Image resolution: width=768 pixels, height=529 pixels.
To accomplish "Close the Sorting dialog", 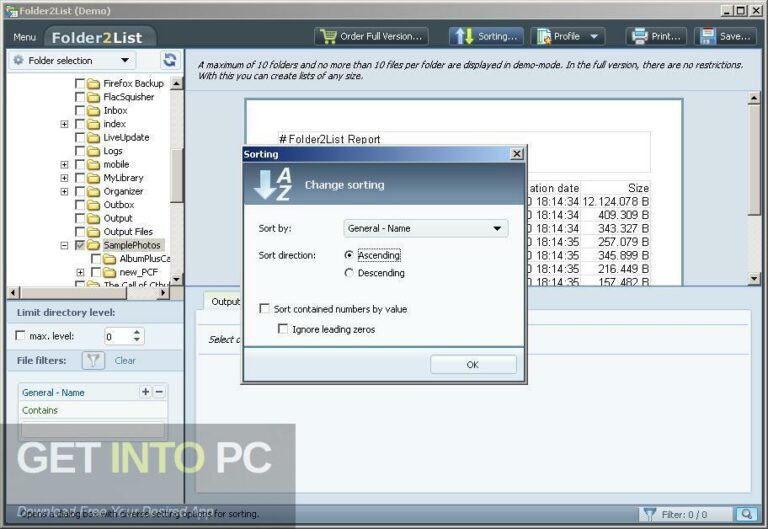I will tap(517, 154).
